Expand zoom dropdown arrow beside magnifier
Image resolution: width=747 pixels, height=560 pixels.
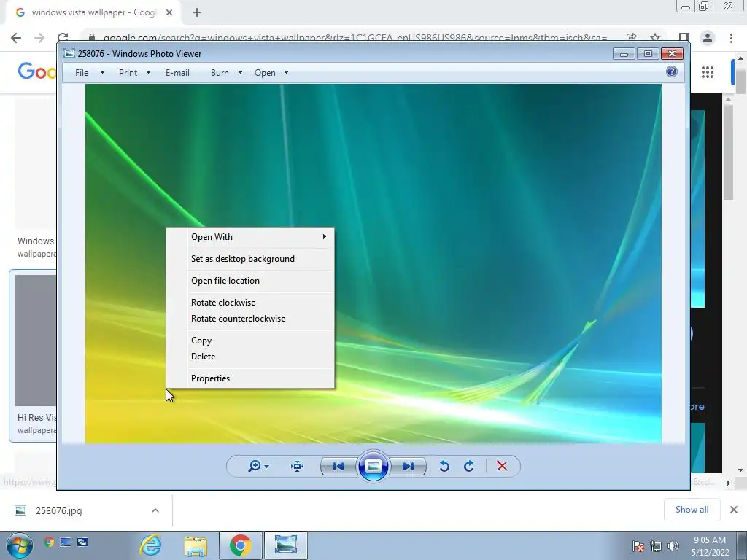pos(267,467)
